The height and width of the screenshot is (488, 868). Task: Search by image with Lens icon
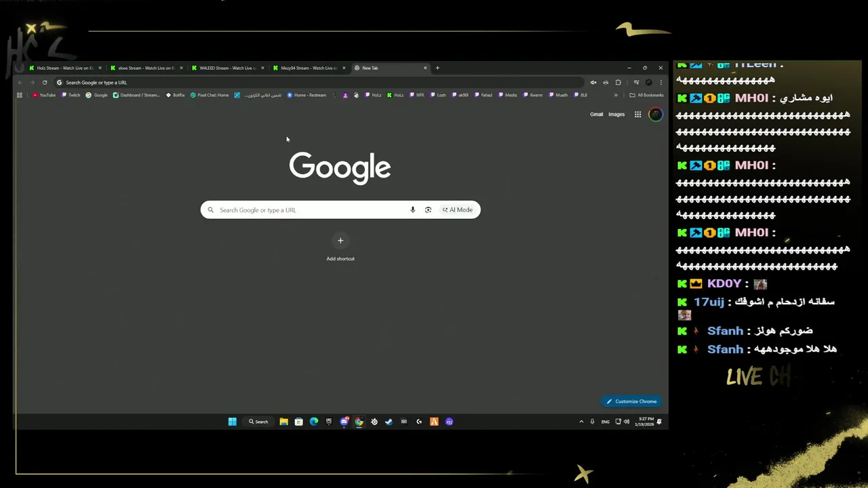pos(428,210)
